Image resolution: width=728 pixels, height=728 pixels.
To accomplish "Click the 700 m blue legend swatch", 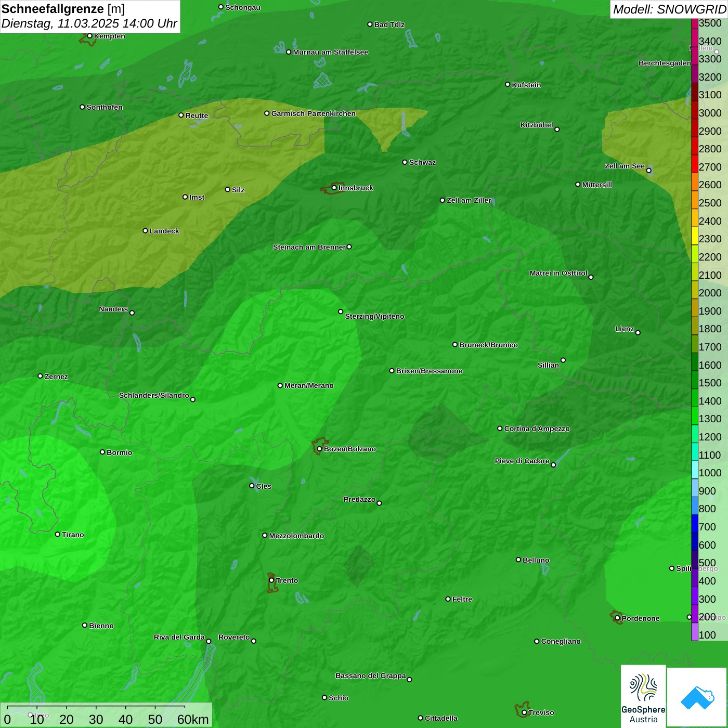I will (695, 524).
